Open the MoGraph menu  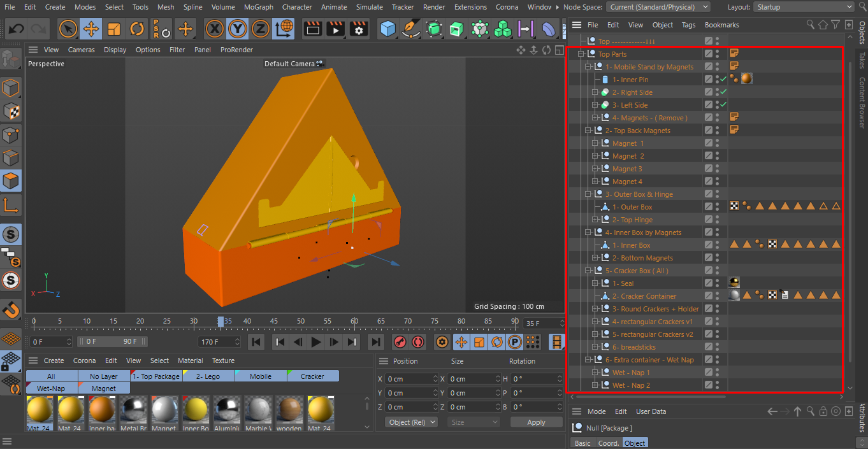pyautogui.click(x=259, y=7)
